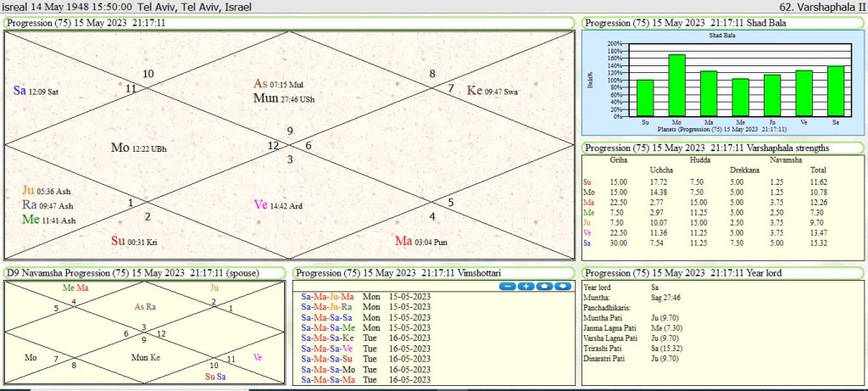Select the Sa-Ma-Sa-Ke dasha entry

coord(328,337)
